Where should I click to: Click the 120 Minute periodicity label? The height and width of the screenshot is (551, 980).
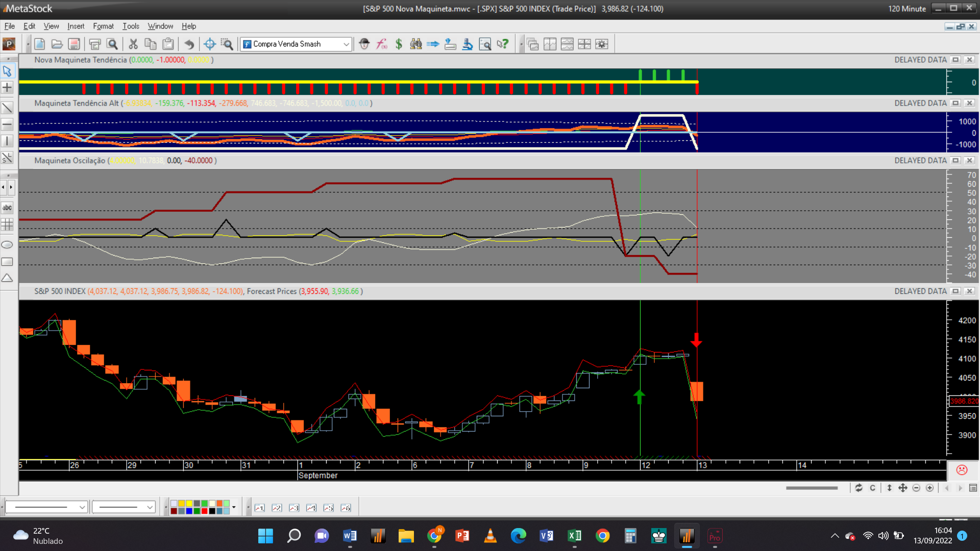pyautogui.click(x=906, y=9)
